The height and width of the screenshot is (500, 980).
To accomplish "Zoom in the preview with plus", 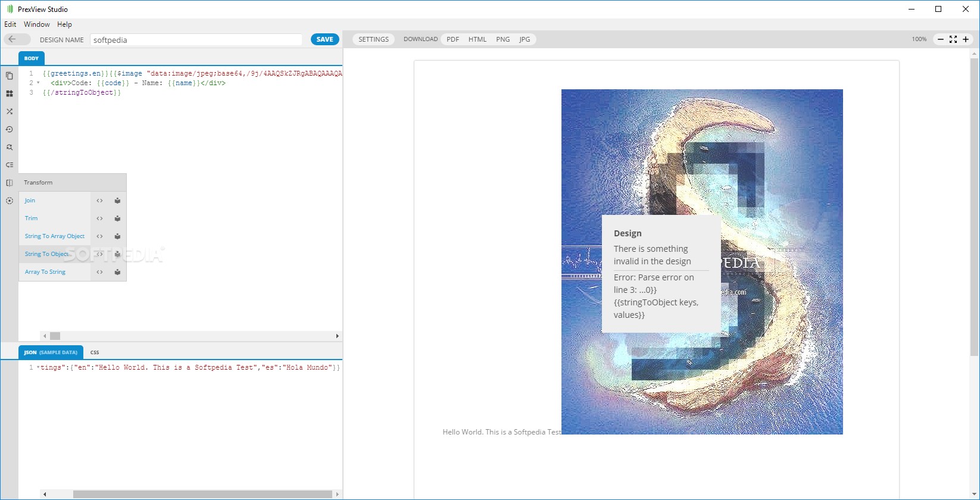I will [966, 39].
